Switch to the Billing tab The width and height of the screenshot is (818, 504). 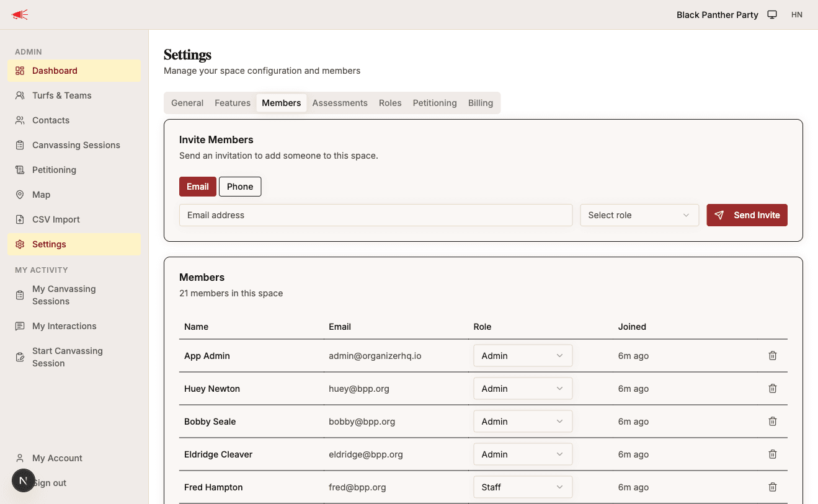click(x=481, y=103)
